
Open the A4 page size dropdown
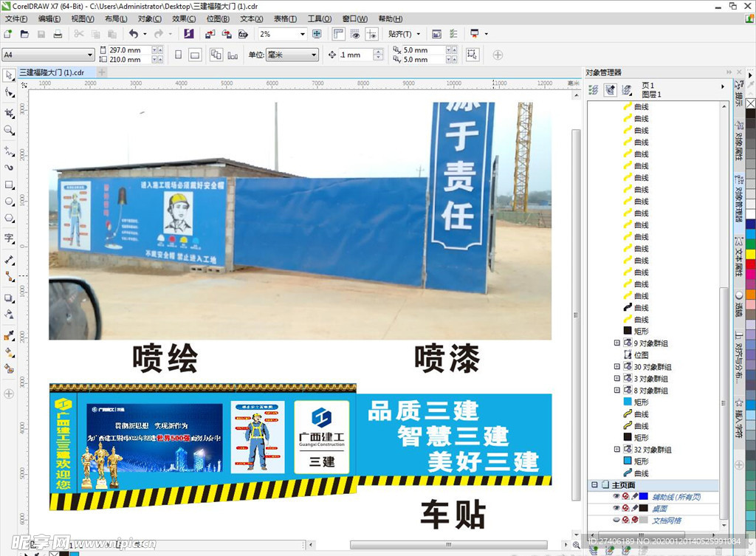tap(90, 55)
